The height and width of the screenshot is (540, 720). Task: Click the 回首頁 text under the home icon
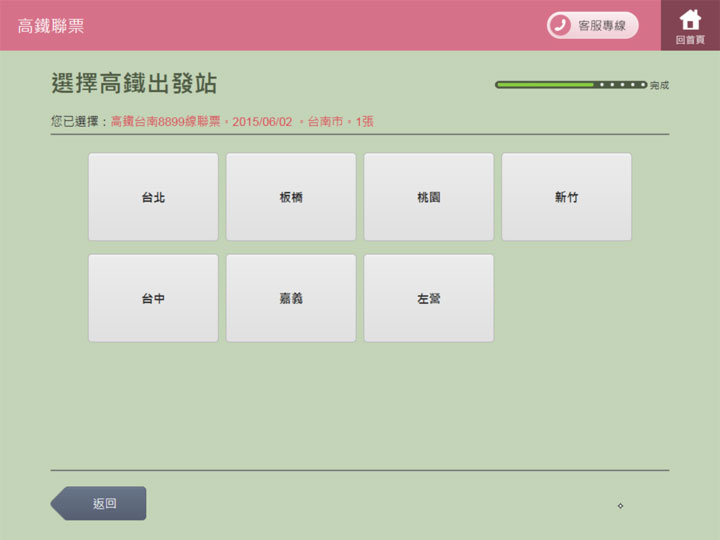pos(690,40)
